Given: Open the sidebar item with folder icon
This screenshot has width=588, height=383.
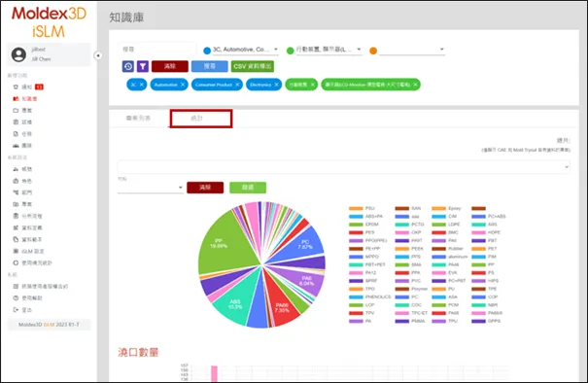Looking at the screenshot, I should tap(22, 110).
